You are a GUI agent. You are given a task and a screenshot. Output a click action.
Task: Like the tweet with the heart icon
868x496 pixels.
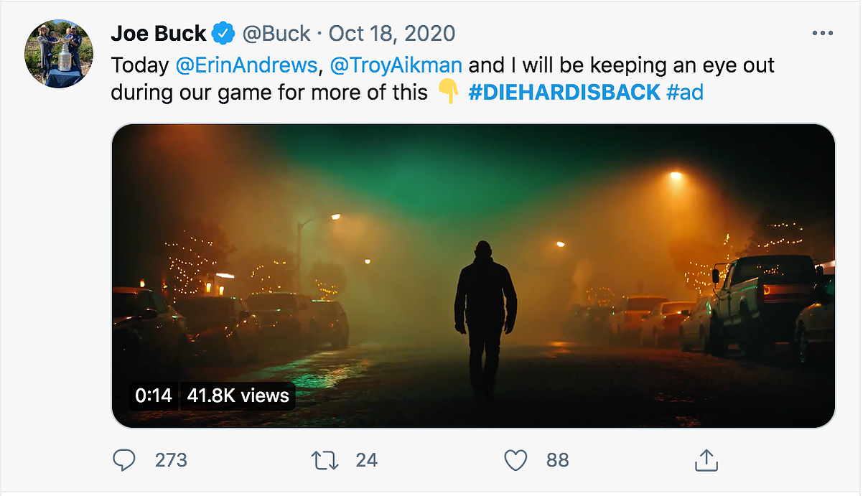(x=515, y=460)
